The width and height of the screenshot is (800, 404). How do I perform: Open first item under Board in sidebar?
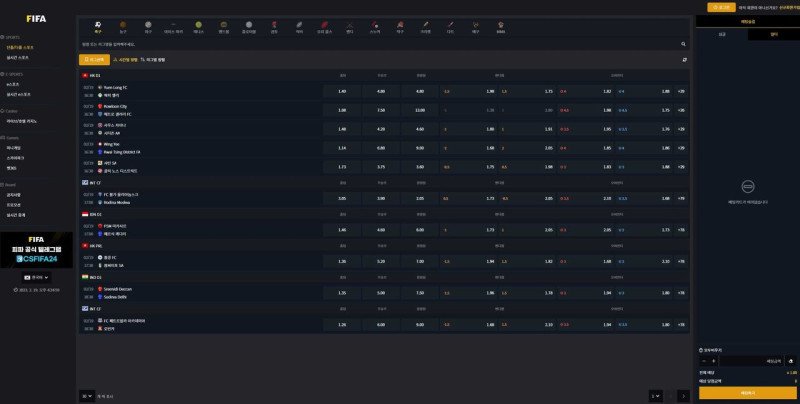pyautogui.click(x=13, y=195)
